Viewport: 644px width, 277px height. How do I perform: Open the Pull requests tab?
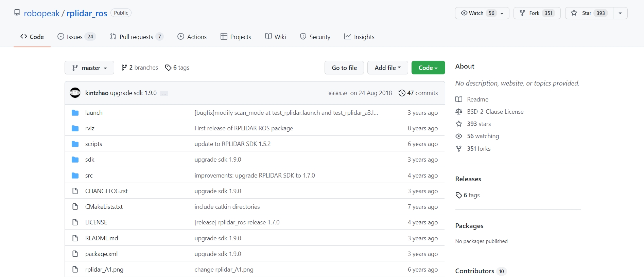pos(137,37)
